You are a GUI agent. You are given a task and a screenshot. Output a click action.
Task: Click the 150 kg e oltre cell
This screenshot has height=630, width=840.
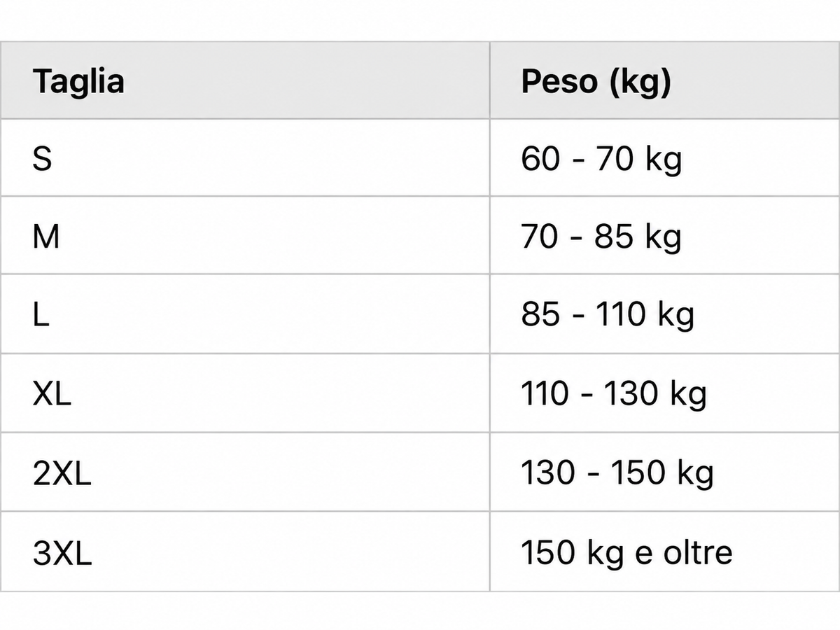pos(665,552)
